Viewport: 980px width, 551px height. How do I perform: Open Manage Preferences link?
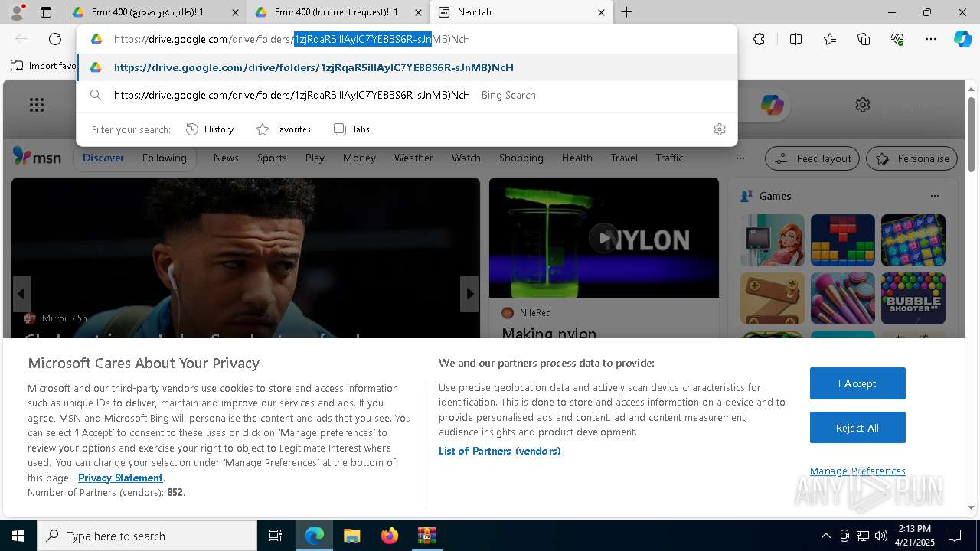point(857,471)
